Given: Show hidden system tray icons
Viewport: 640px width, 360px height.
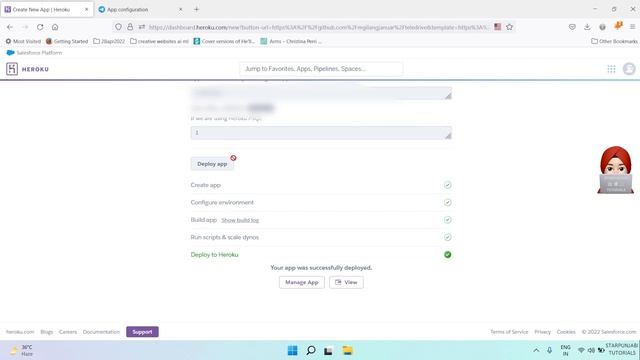Looking at the screenshot, I should (536, 350).
